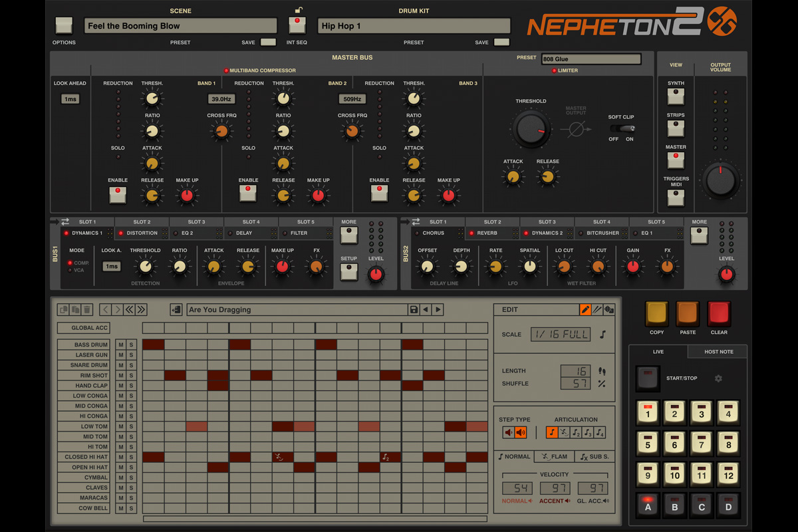Expand MORE options on Bus 1
Screen dimensions: 798x532
pos(348,235)
